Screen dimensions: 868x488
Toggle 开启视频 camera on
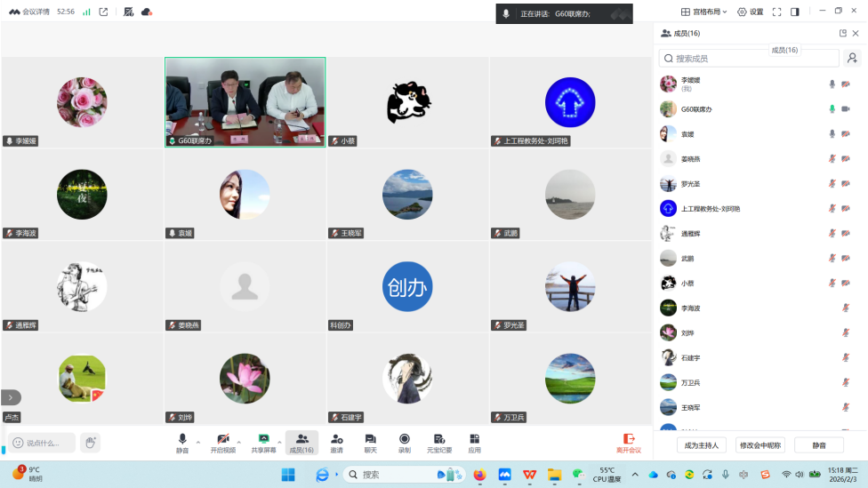(x=223, y=442)
